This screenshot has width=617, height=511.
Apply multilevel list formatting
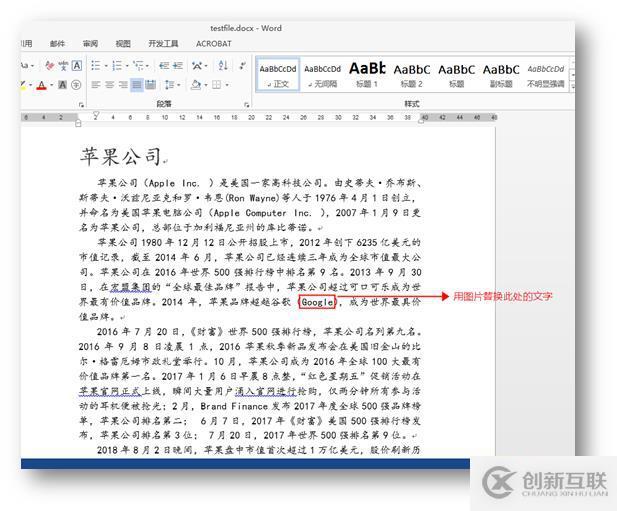(138, 65)
